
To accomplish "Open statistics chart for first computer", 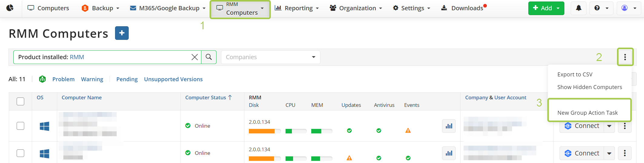I will click(449, 126).
